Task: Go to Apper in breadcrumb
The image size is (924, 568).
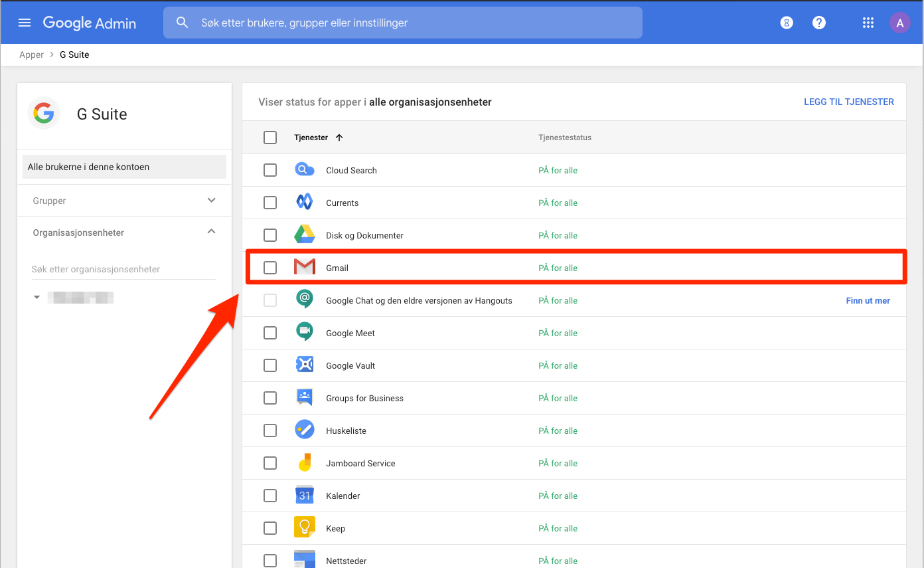Action: (x=31, y=54)
